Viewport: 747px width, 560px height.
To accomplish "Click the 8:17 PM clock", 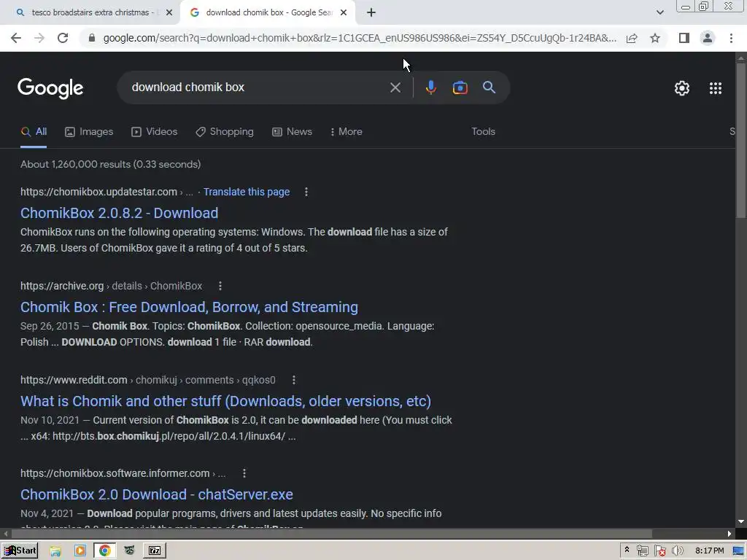I will pos(709,551).
